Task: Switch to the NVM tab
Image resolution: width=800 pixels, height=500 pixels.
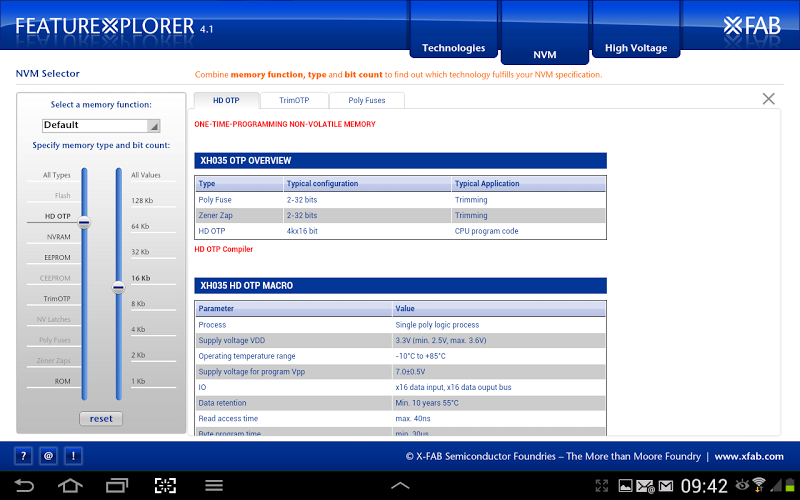Action: (x=545, y=55)
